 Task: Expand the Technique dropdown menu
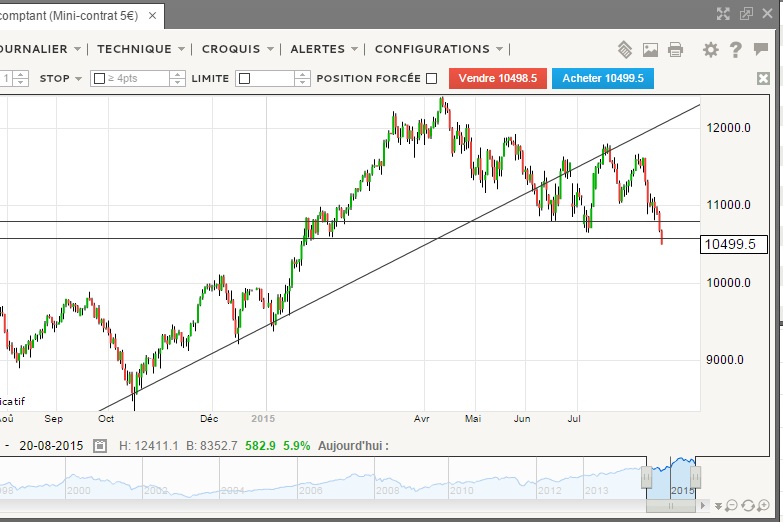click(141, 49)
